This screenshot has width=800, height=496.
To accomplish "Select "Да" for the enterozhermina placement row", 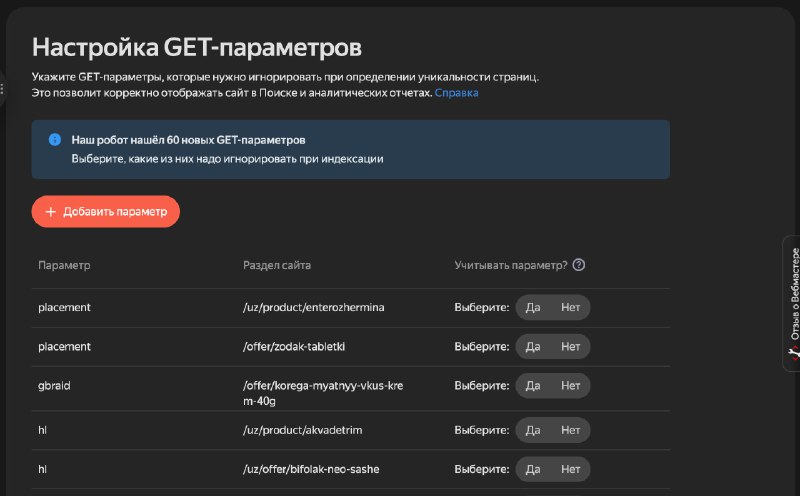I will pos(533,307).
